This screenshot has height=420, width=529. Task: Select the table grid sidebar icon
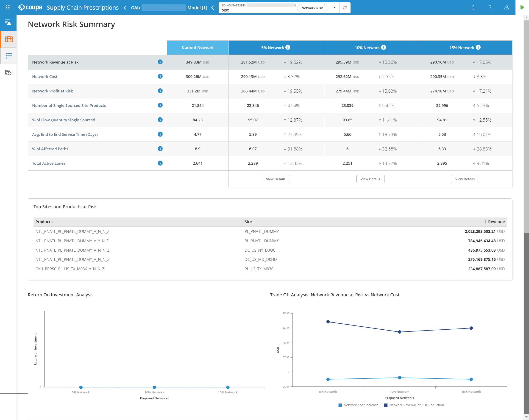pos(9,39)
